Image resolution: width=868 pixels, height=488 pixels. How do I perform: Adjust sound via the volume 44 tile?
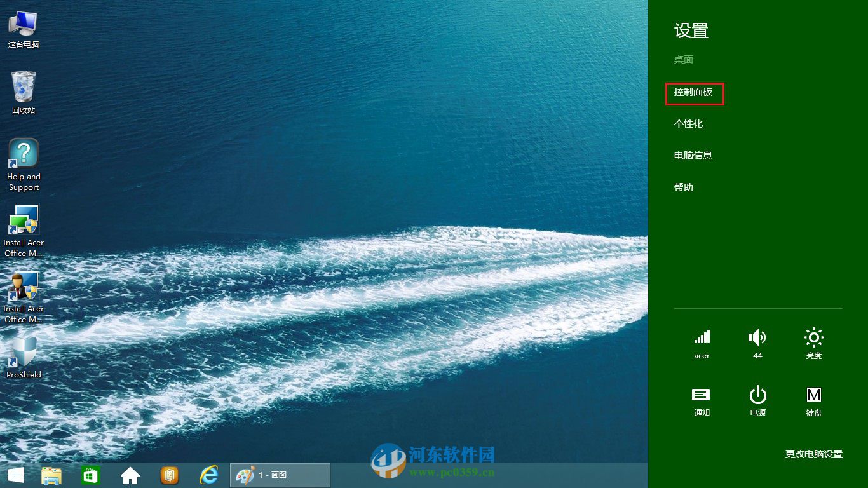[757, 343]
